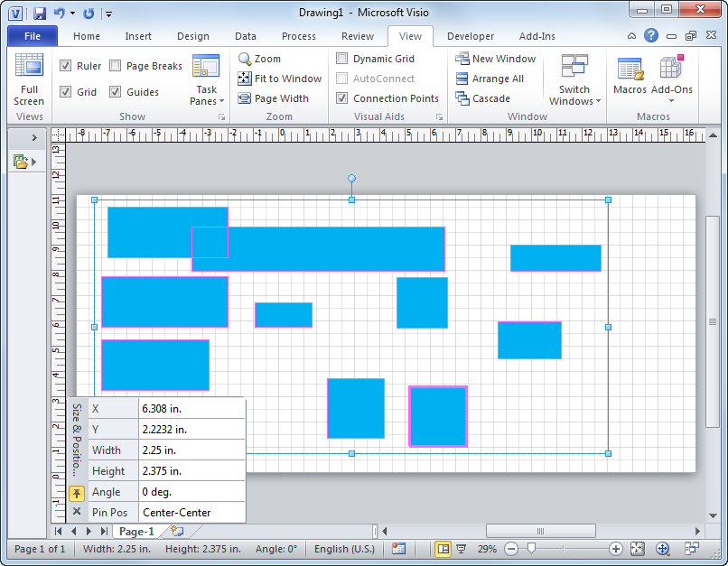
Task: Switch to the Design ribbon tab
Action: [192, 36]
